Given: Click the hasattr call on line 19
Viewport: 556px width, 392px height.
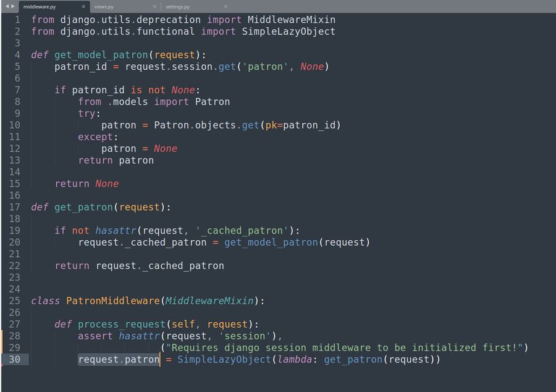Looking at the screenshot, I should point(116,230).
